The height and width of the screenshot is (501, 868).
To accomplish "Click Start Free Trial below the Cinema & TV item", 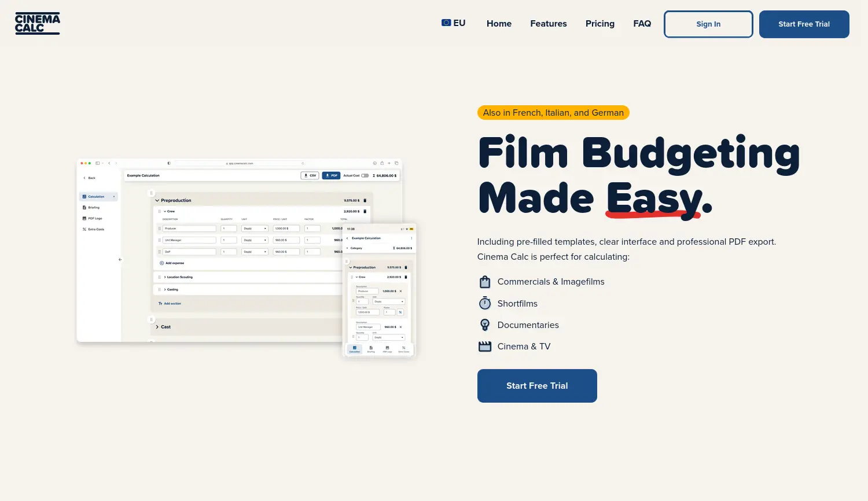I will point(537,386).
